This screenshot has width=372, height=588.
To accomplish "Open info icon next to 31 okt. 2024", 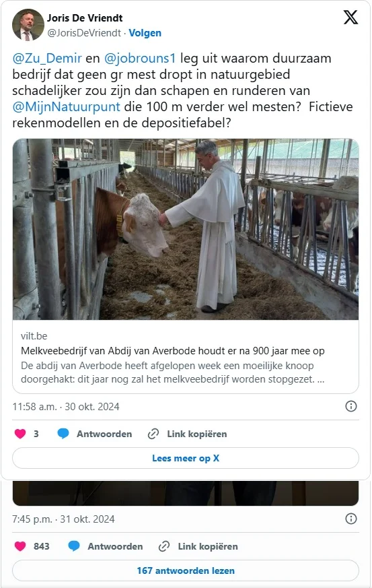I will tap(351, 519).
